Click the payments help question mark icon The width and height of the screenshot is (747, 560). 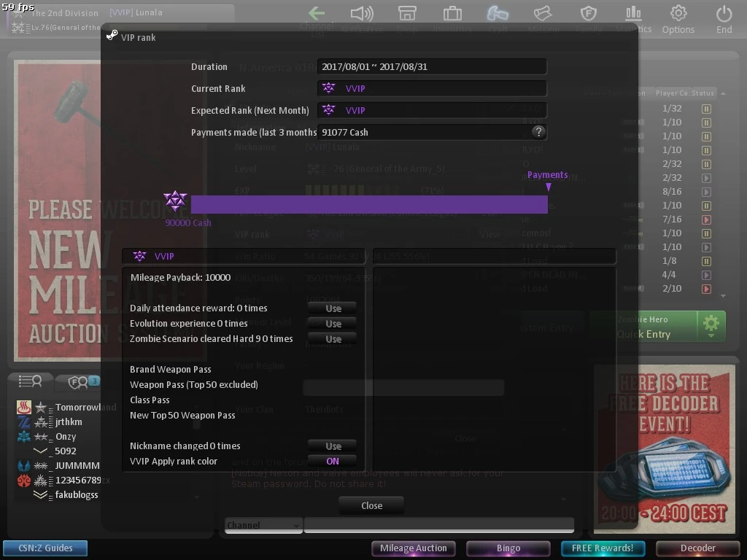coord(538,132)
